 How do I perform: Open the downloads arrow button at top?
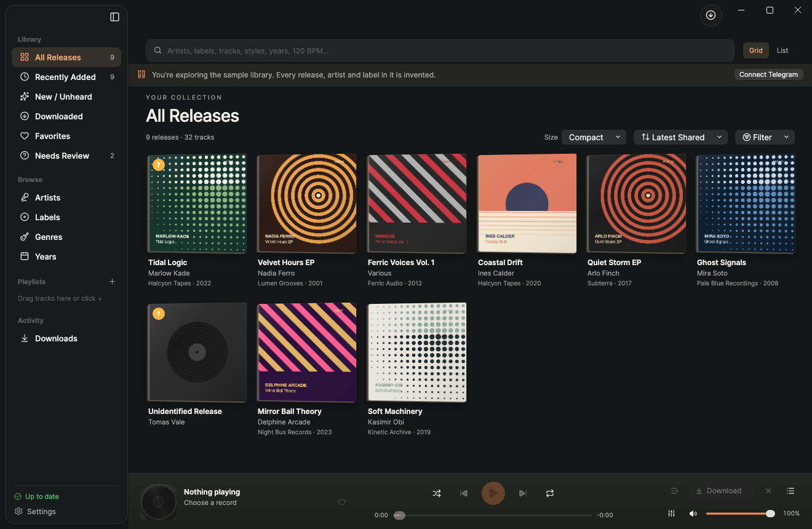pos(711,15)
